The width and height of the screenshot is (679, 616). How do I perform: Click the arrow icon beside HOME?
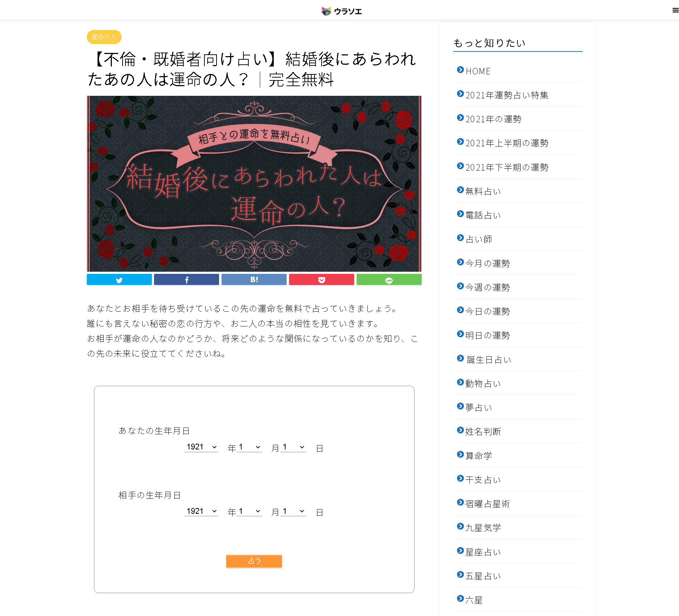pos(460,70)
